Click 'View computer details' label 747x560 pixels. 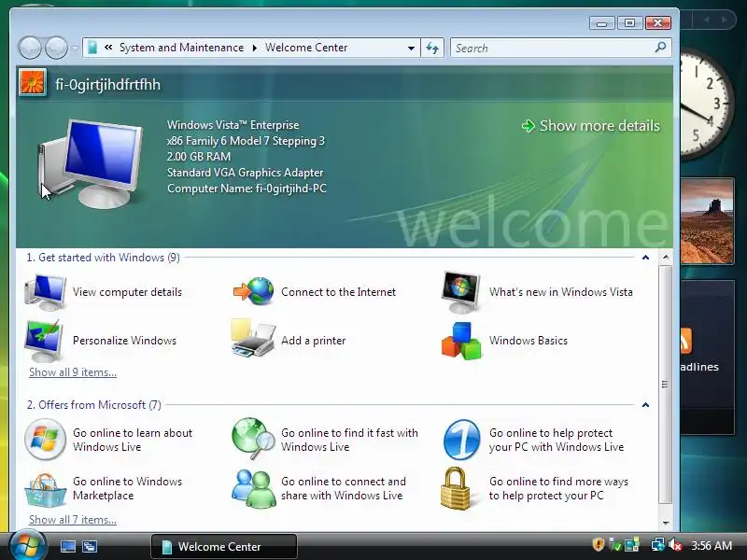(x=127, y=292)
